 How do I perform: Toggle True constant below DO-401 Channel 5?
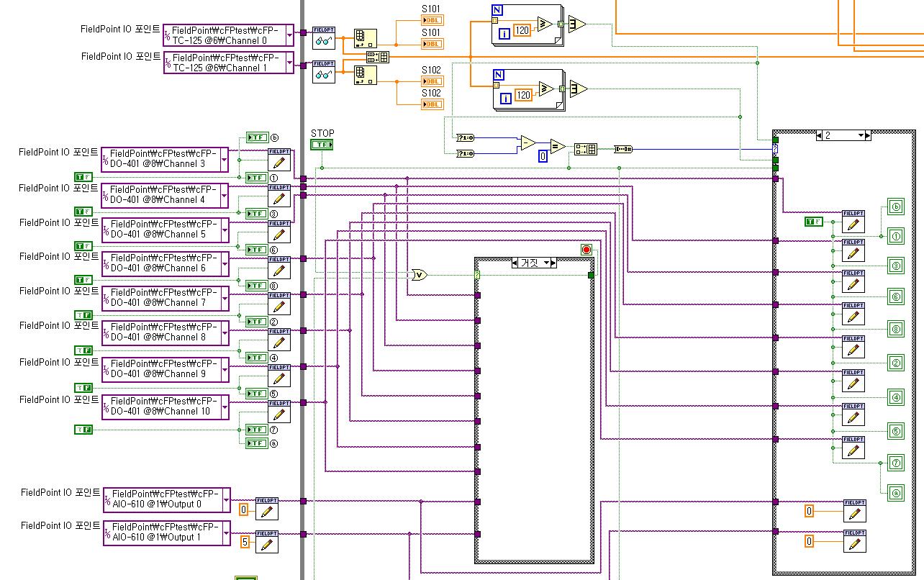pos(83,245)
